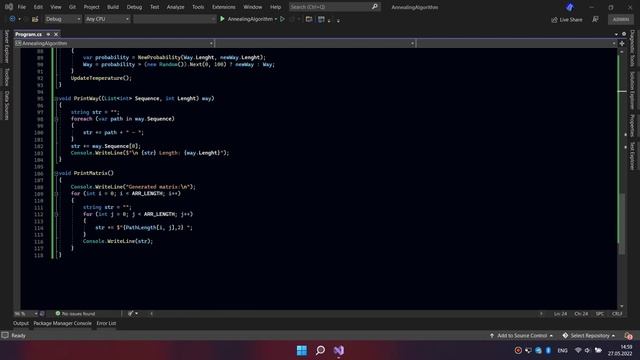Viewport: 640px width, 360px height.
Task: Click No issues found status indicator
Action: 76,314
